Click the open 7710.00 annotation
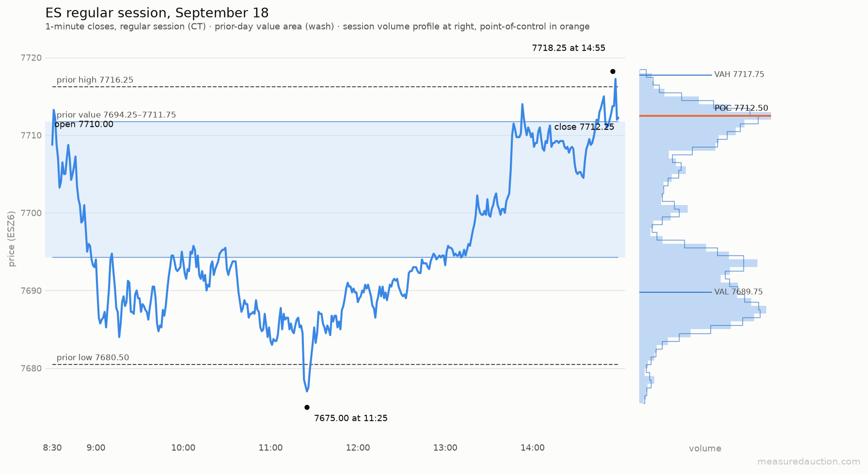The image size is (868, 474). coord(84,125)
